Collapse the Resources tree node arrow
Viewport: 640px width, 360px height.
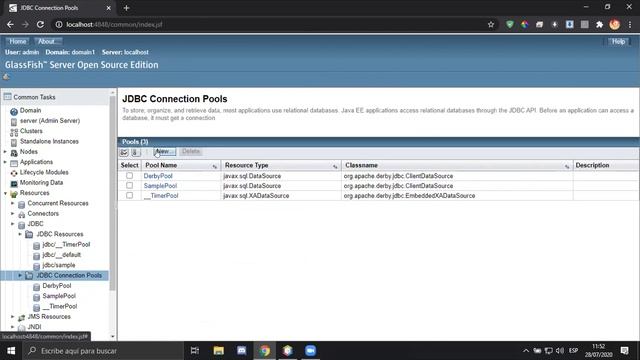pyautogui.click(x=5, y=193)
